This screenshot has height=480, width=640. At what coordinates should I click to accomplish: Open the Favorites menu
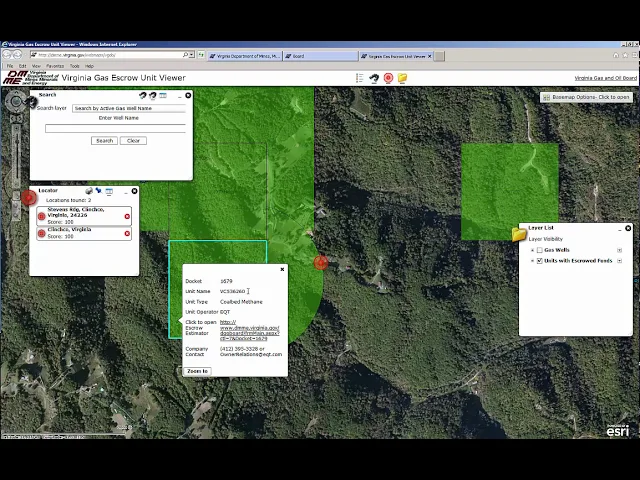[x=53, y=66]
